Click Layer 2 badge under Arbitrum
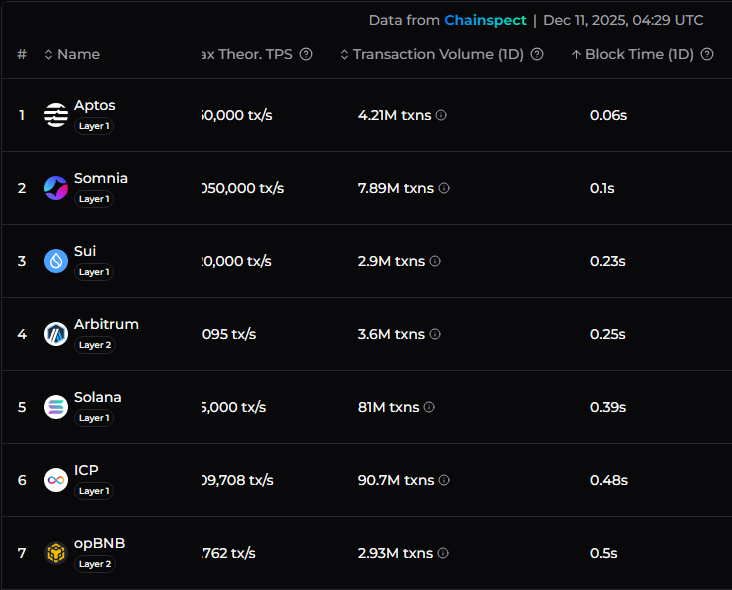Screen dimensions: 732x590 (x=95, y=345)
